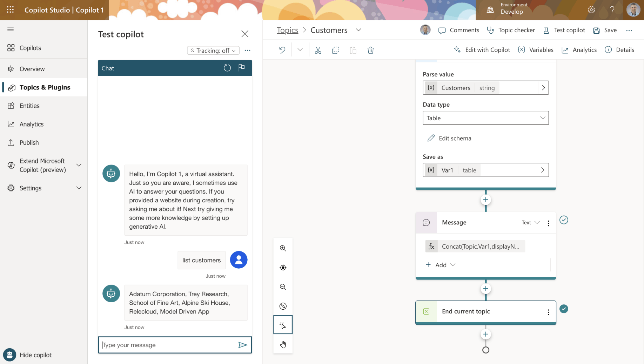Paste node from clipboard
This screenshot has height=364, width=644.
point(353,50)
